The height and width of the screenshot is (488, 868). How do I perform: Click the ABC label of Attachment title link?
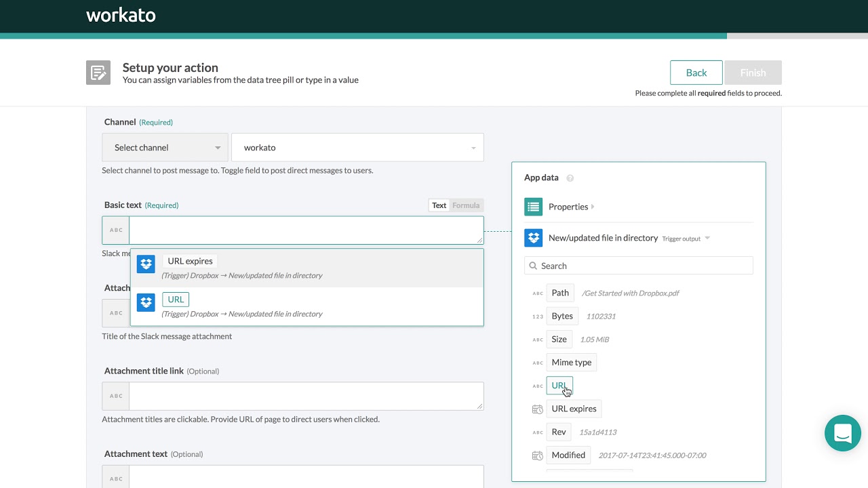pyautogui.click(x=116, y=396)
